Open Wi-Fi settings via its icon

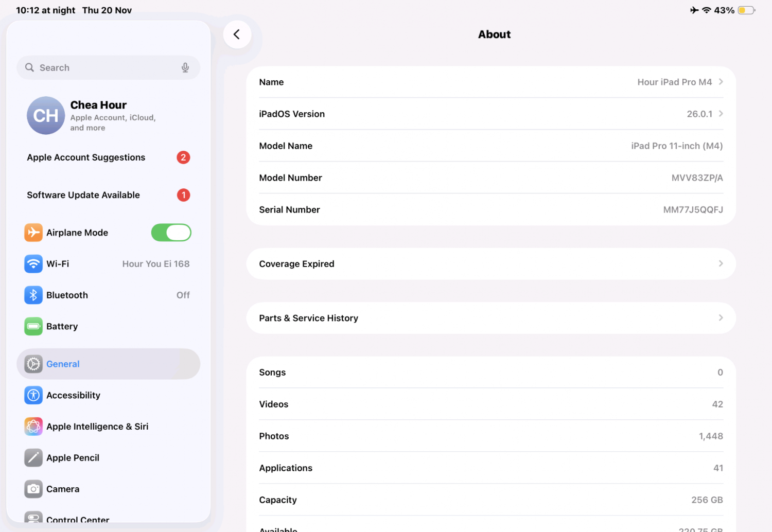click(33, 264)
